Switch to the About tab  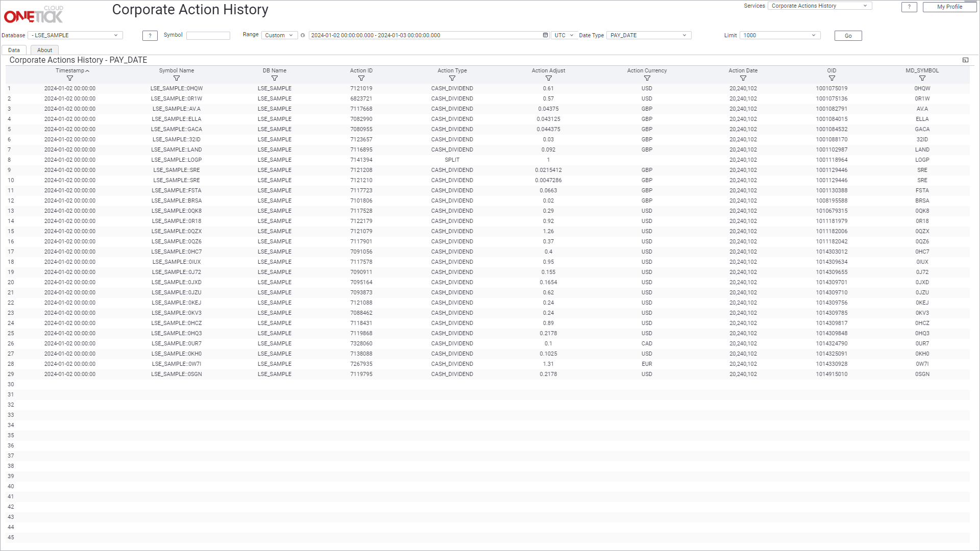[x=44, y=50]
